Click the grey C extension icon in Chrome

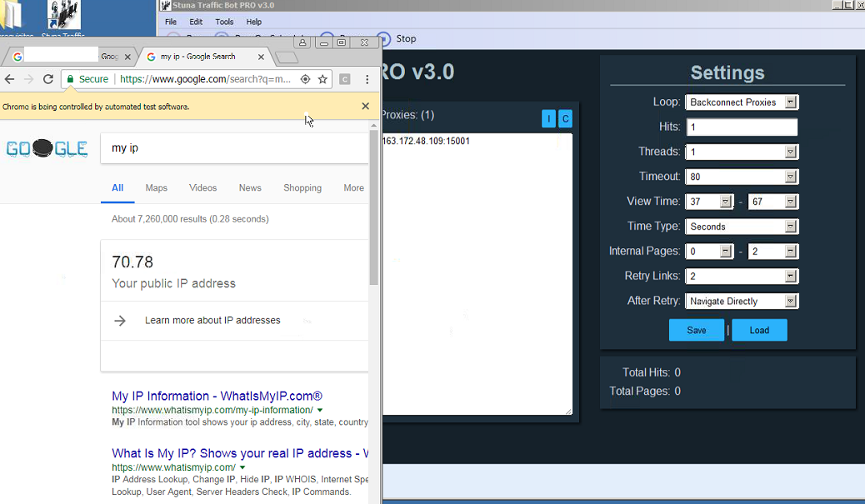tap(345, 79)
